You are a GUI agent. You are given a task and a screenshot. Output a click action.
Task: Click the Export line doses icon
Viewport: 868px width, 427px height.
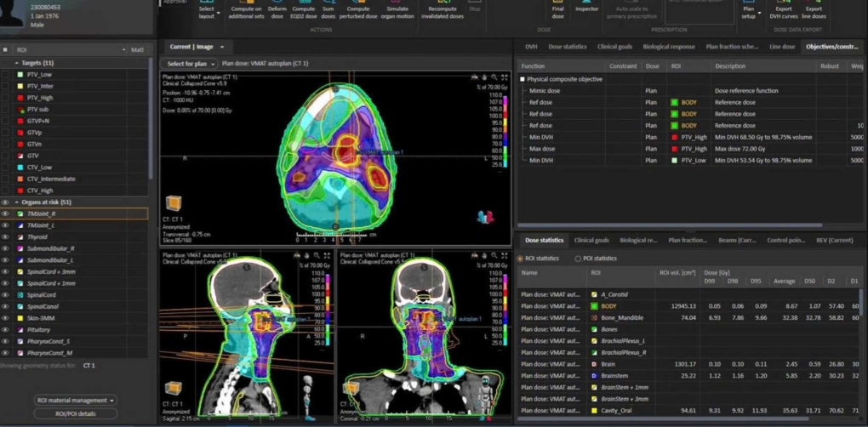814,9
